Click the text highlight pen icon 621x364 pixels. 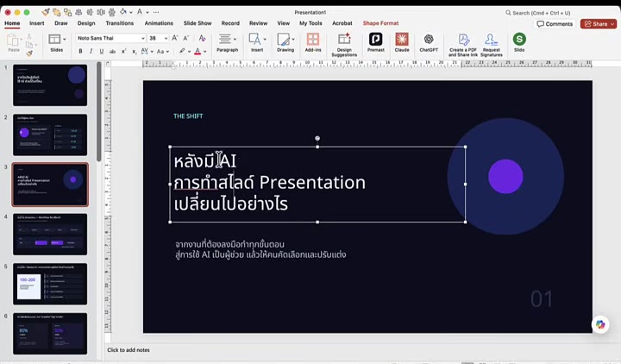tap(182, 51)
